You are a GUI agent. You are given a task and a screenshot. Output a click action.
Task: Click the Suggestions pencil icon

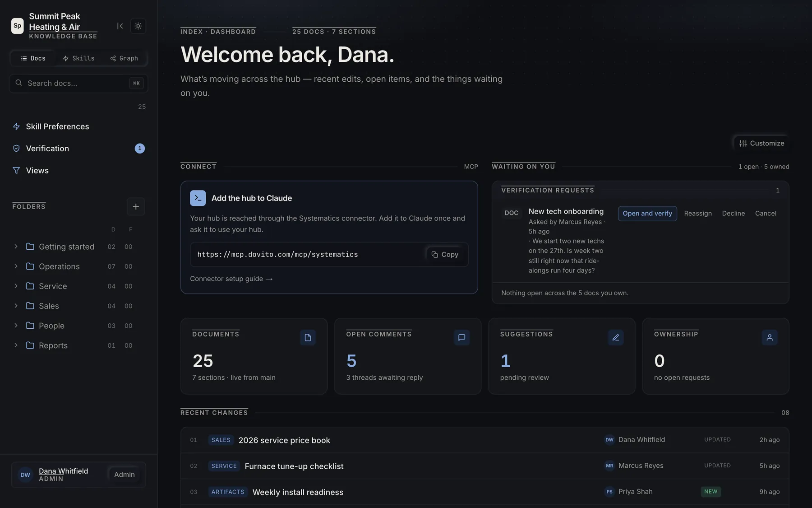click(x=616, y=338)
